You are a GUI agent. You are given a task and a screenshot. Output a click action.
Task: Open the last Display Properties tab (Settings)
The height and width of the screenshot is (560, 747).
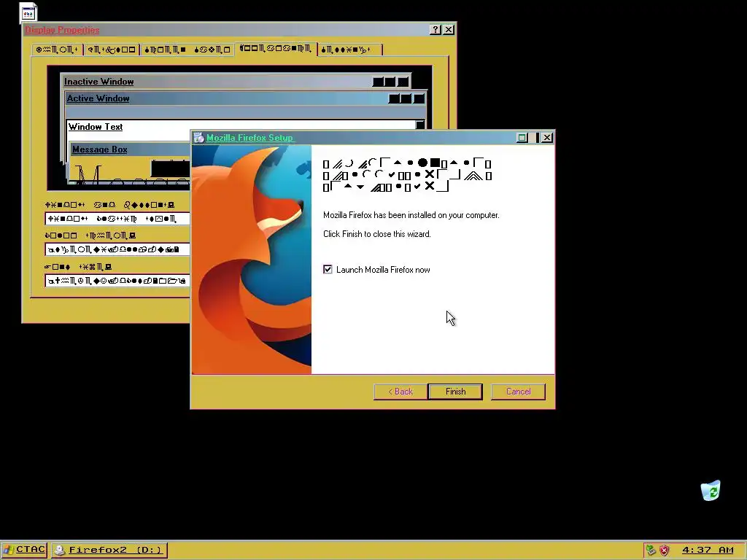(350, 50)
